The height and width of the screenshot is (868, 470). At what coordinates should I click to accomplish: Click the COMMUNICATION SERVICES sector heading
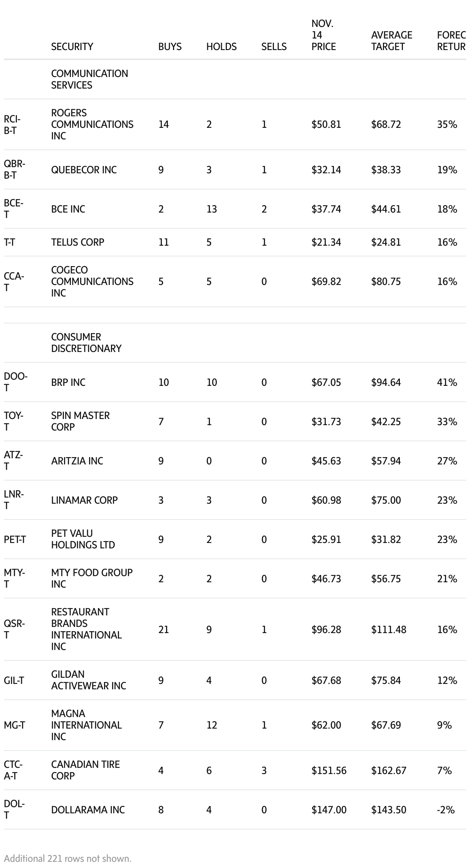click(x=89, y=79)
